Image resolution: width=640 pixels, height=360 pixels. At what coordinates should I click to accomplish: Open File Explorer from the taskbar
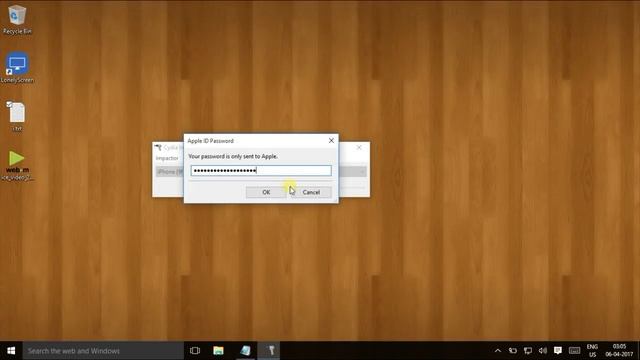point(218,351)
